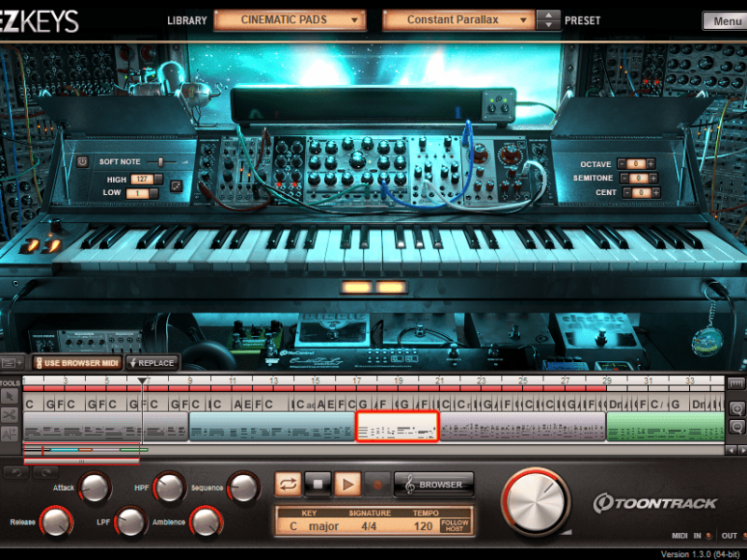Select the purple MIDI block on the song track

(x=523, y=427)
